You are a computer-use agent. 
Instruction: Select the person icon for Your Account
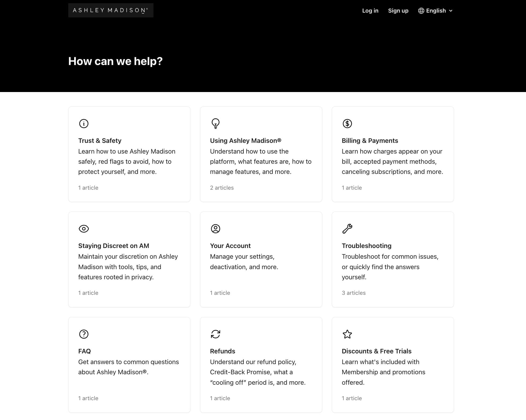(215, 229)
